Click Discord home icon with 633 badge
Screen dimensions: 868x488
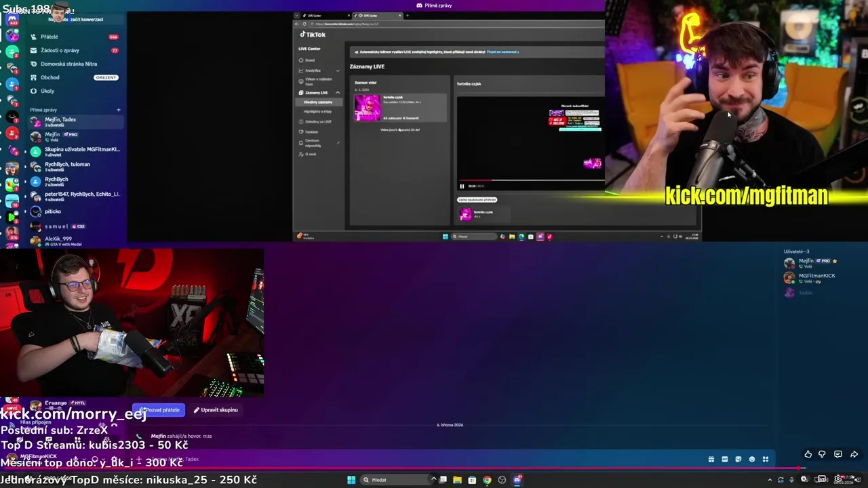click(x=12, y=19)
